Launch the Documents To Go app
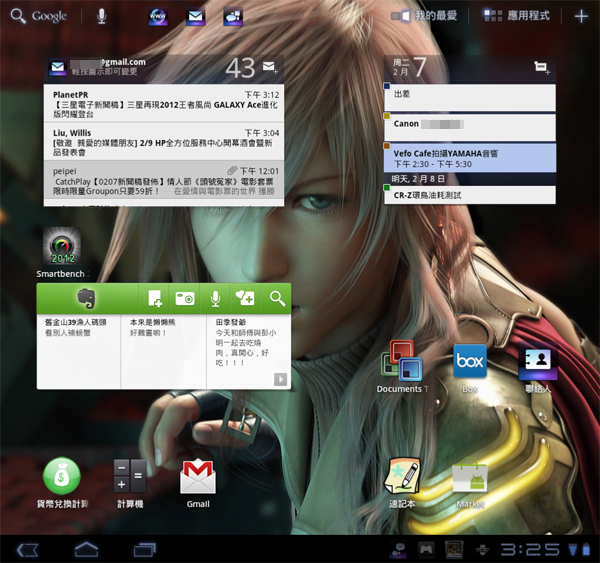The width and height of the screenshot is (600, 563). [402, 367]
